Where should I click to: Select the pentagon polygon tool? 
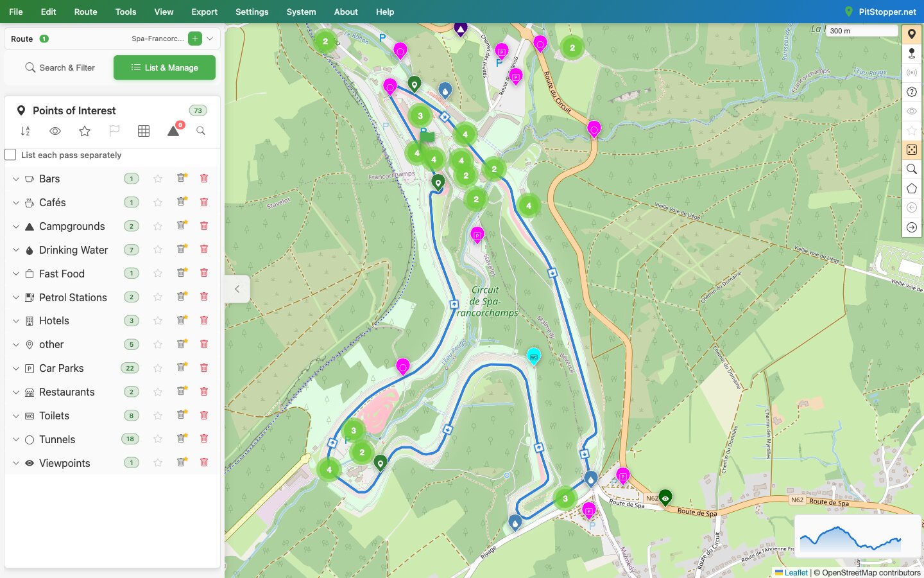pos(912,188)
